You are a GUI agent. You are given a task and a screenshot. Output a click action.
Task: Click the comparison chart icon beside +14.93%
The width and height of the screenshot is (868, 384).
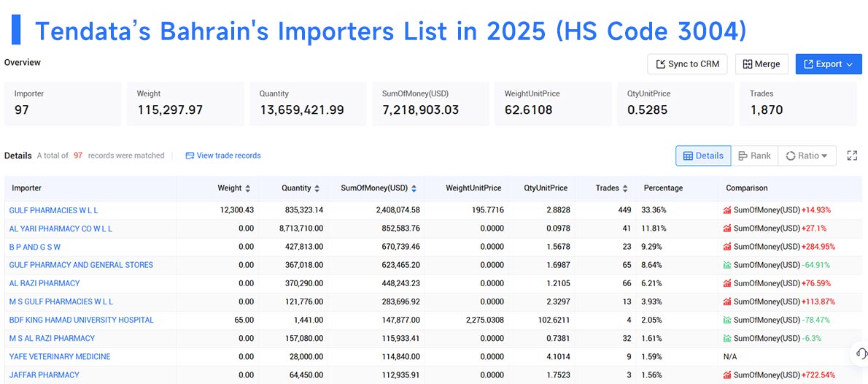[727, 210]
